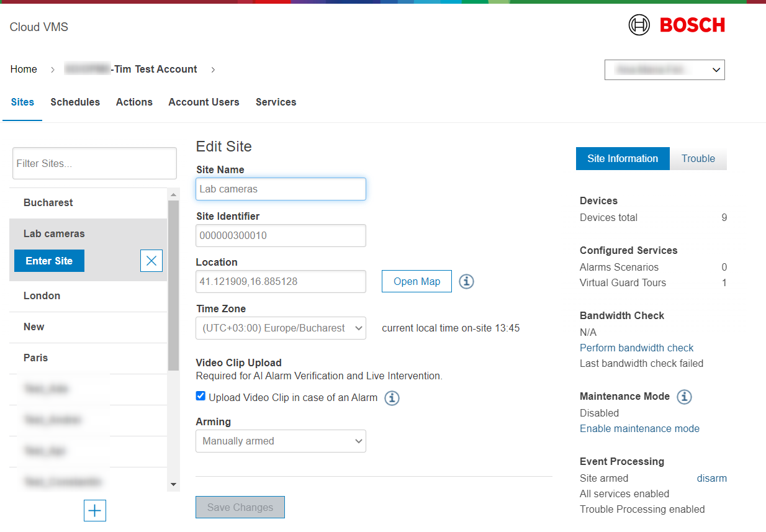Image resolution: width=766 pixels, height=532 pixels.
Task: Click the Bosch logo icon
Action: point(639,25)
